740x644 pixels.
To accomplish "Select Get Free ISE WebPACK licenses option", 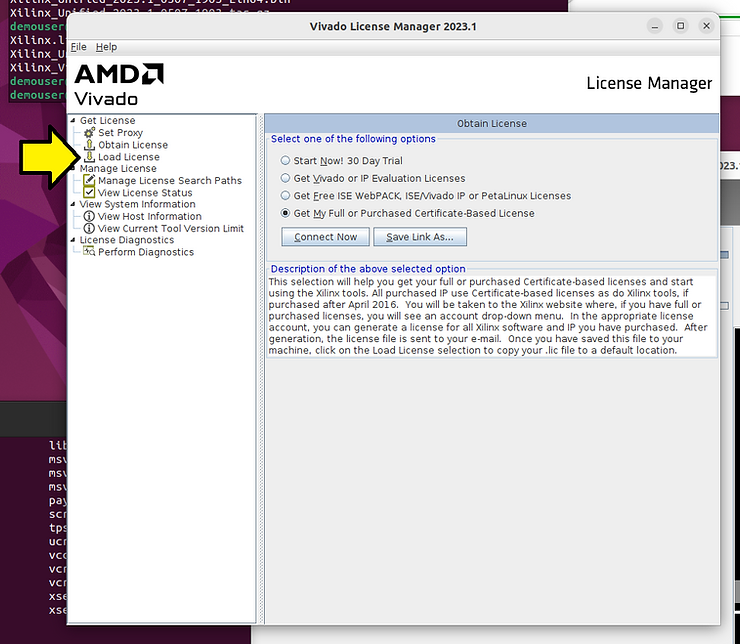I will [x=285, y=195].
